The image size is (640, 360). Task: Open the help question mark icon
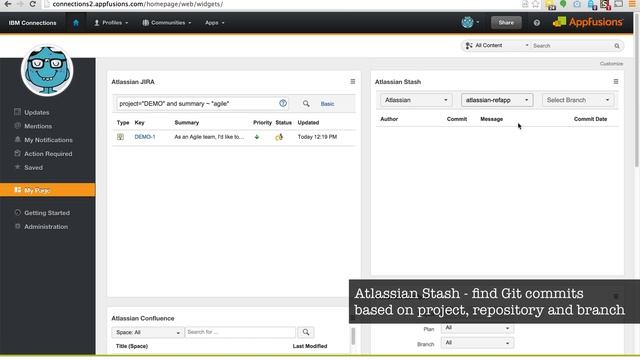[x=536, y=23]
